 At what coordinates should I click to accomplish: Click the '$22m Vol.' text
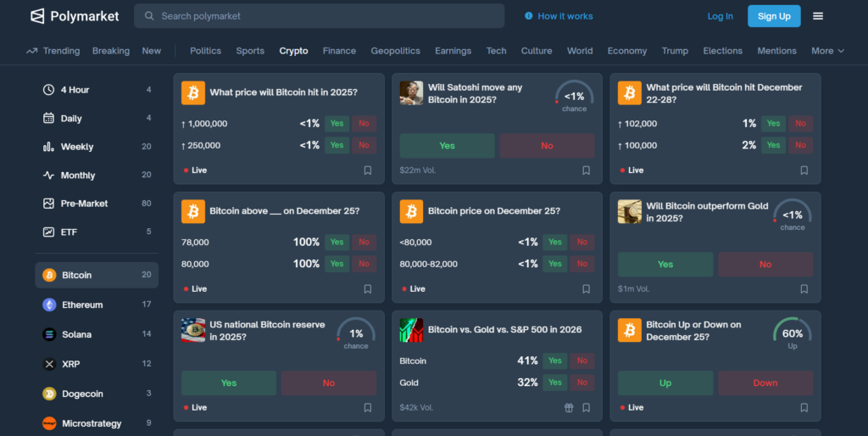(418, 170)
